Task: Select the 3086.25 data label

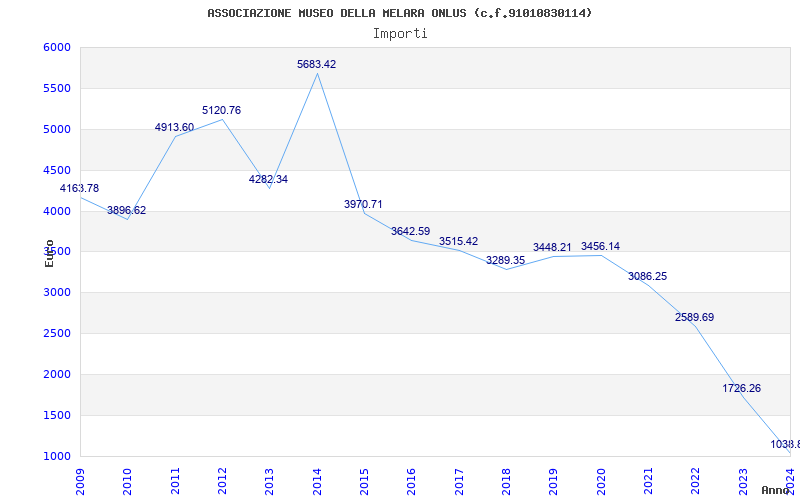Action: [x=647, y=277]
